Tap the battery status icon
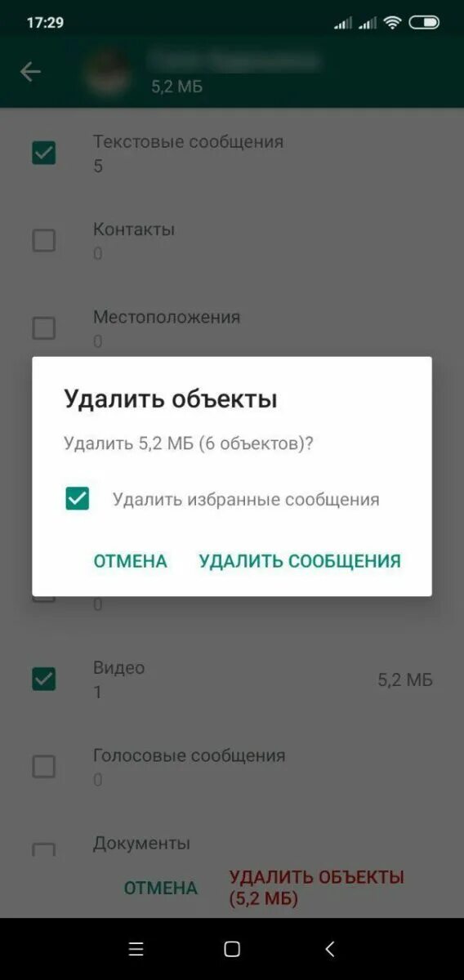 (x=424, y=23)
